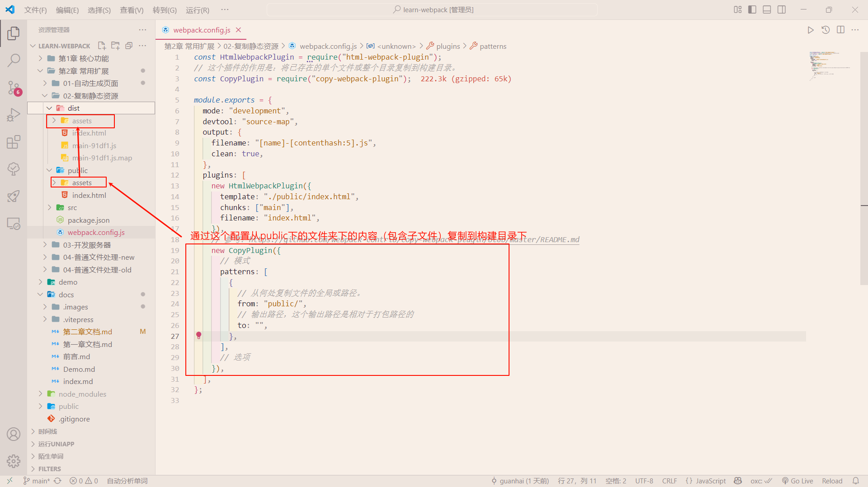868x487 pixels.
Task: Click the remote window status icon
Action: (10, 481)
